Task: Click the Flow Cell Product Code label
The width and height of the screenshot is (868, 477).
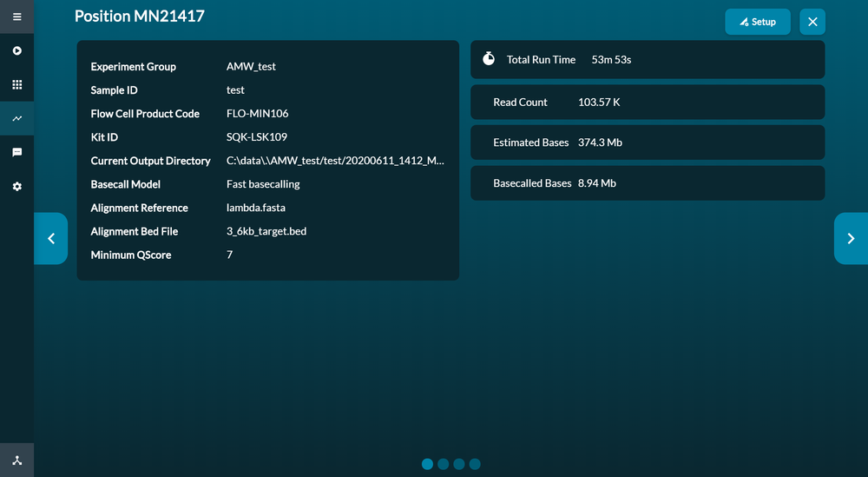Action: coord(145,114)
